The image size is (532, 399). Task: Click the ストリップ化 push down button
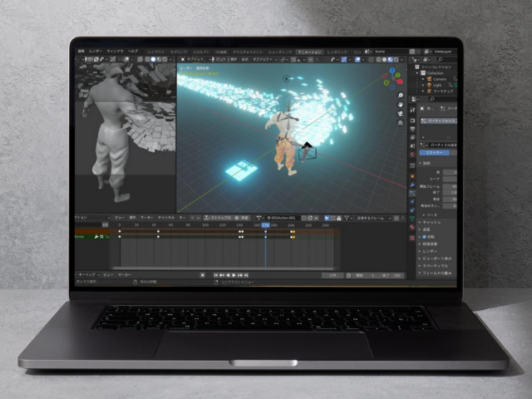click(x=218, y=218)
